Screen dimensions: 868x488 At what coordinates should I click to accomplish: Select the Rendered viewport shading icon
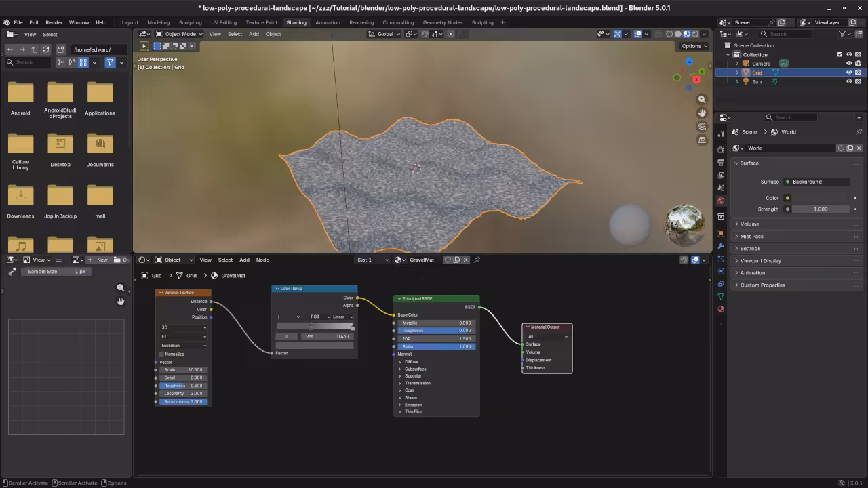pos(694,34)
